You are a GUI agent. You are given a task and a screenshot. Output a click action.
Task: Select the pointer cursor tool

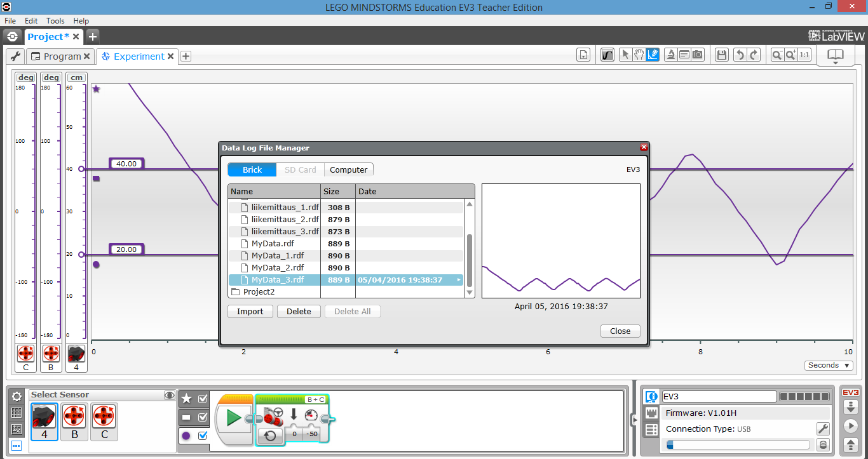(625, 55)
